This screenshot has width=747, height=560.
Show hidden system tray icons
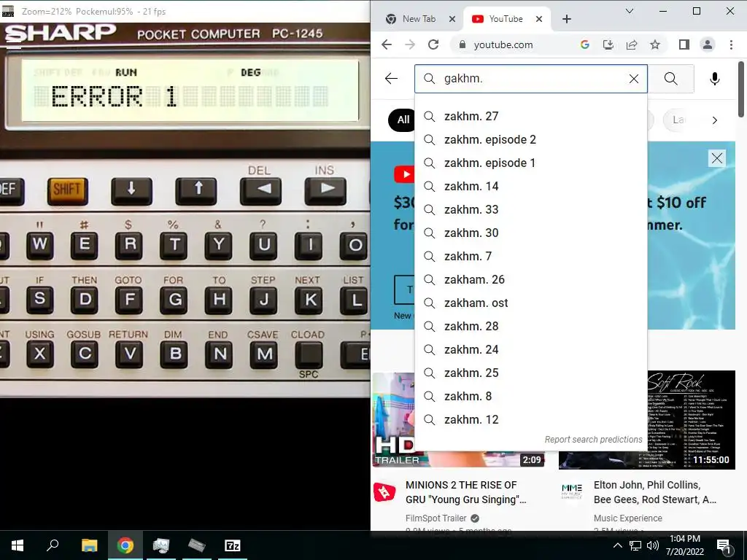pos(617,545)
